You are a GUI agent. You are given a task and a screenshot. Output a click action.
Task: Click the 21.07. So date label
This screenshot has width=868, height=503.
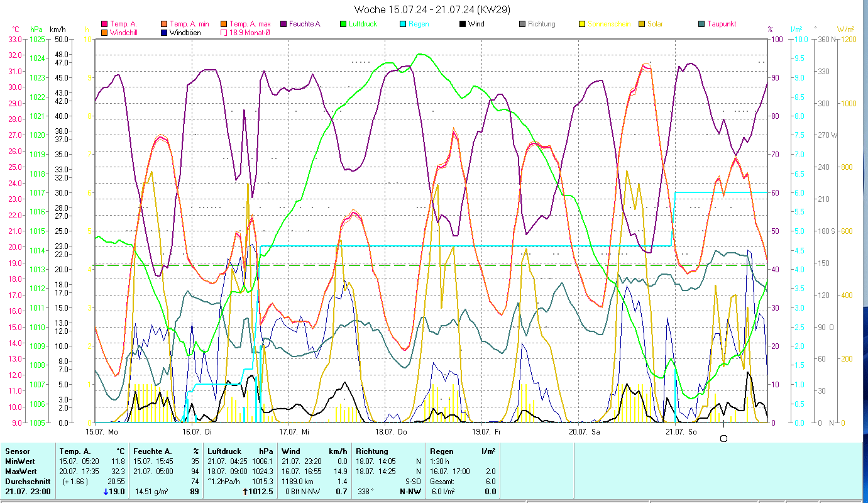tap(681, 432)
